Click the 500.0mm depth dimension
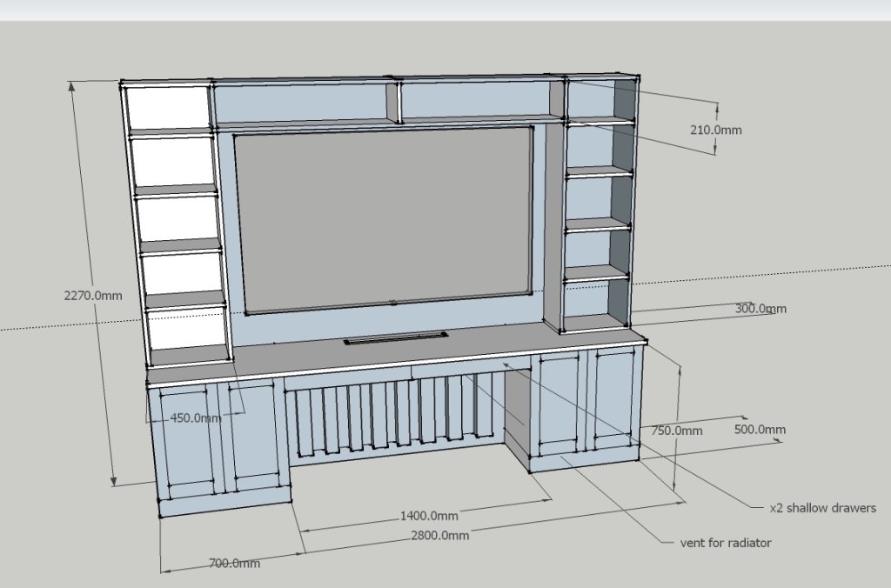 click(x=759, y=429)
